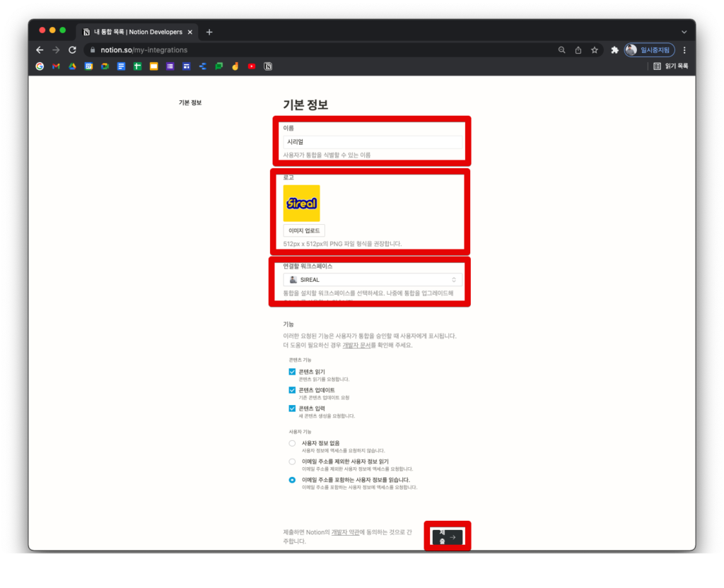724x588 pixels.
Task: Select 이메일 주소를 포함하는 사용자 정보 radio
Action: point(292,480)
